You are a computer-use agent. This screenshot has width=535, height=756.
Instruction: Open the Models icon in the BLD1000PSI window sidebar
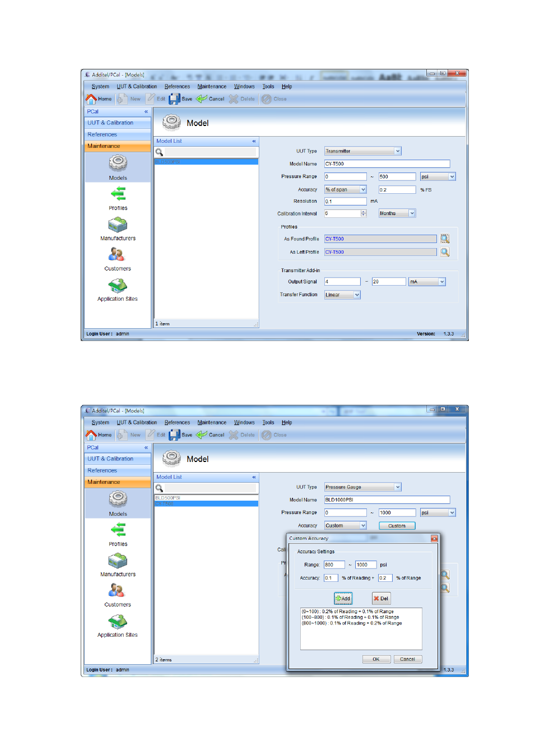click(118, 499)
